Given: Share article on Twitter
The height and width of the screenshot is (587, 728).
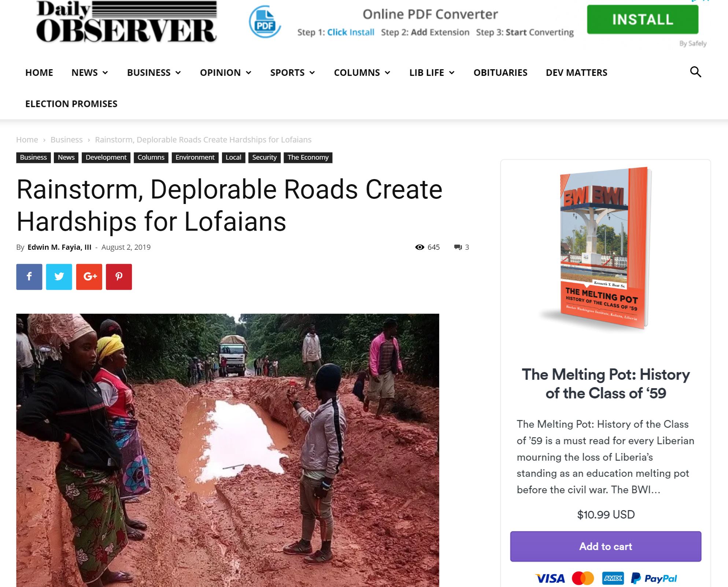Looking at the screenshot, I should pyautogui.click(x=59, y=277).
